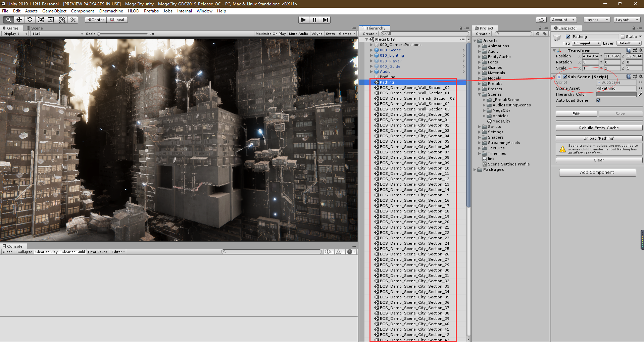Image resolution: width=644 pixels, height=342 pixels.
Task: Select the custom editor tools icon
Action: 73,20
